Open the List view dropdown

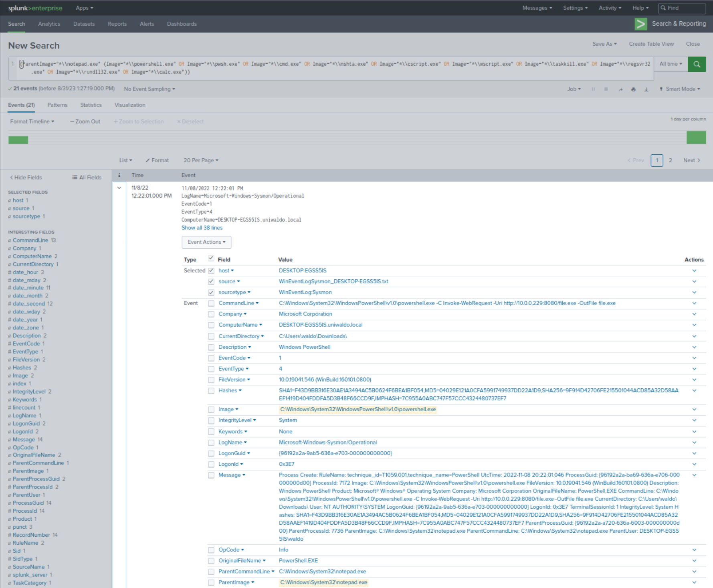[x=125, y=160]
